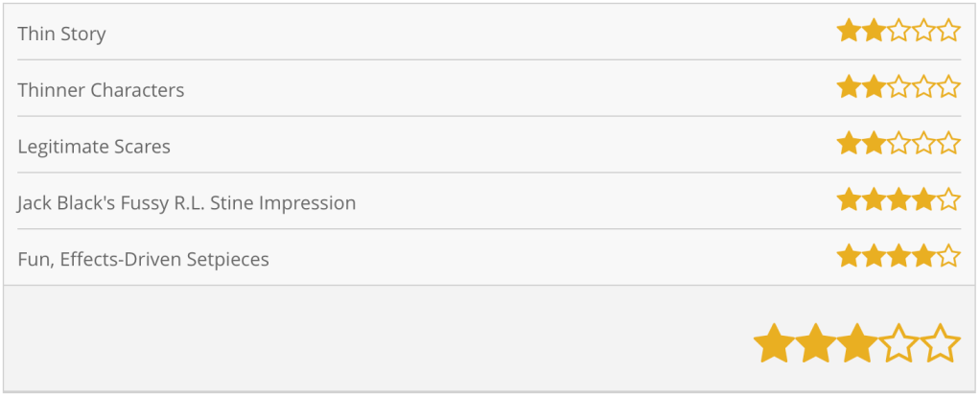Click the 'Thinner Characters' label
The image size is (980, 396).
(101, 91)
